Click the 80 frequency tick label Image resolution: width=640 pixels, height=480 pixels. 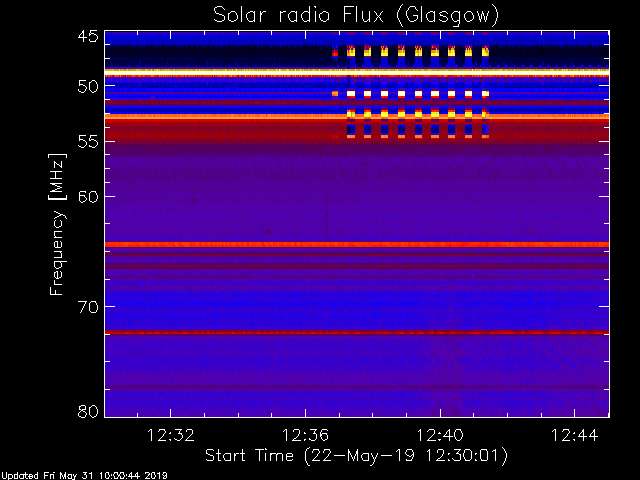coord(88,411)
